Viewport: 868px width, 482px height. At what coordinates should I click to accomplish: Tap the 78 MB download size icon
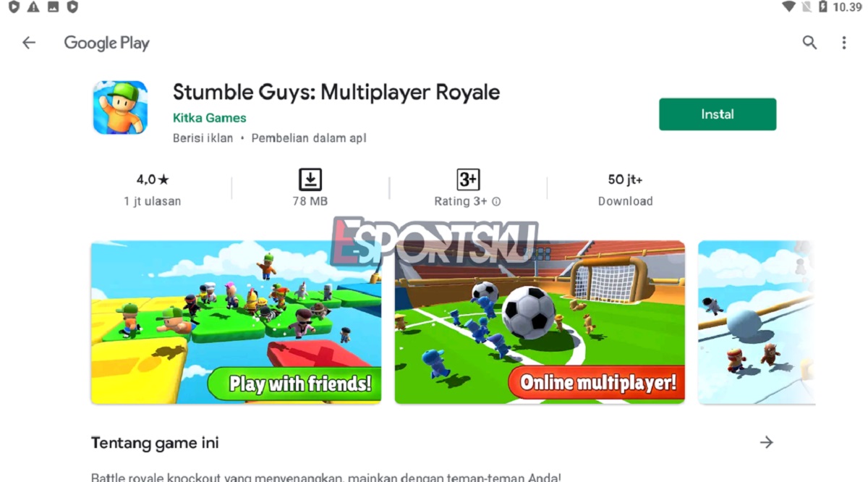tap(310, 179)
